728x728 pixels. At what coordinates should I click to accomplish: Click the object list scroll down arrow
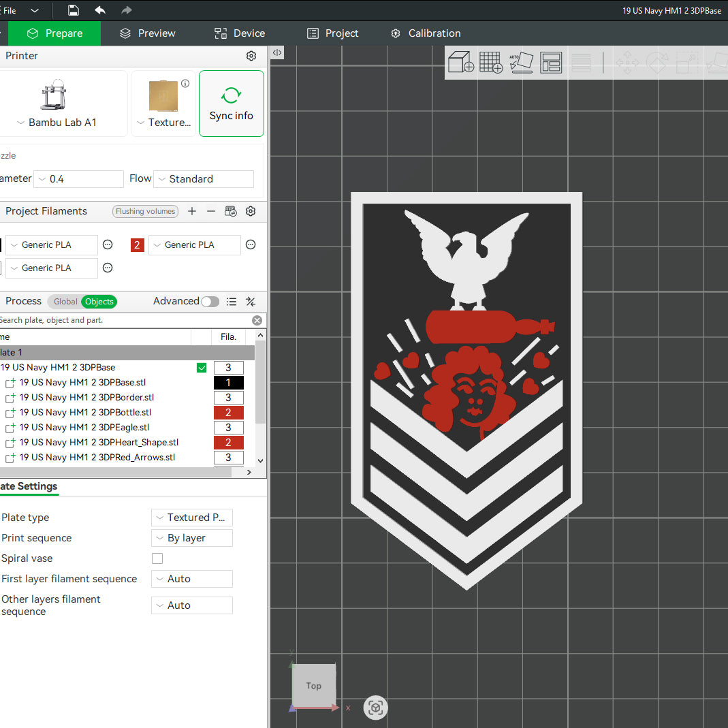pyautogui.click(x=260, y=460)
